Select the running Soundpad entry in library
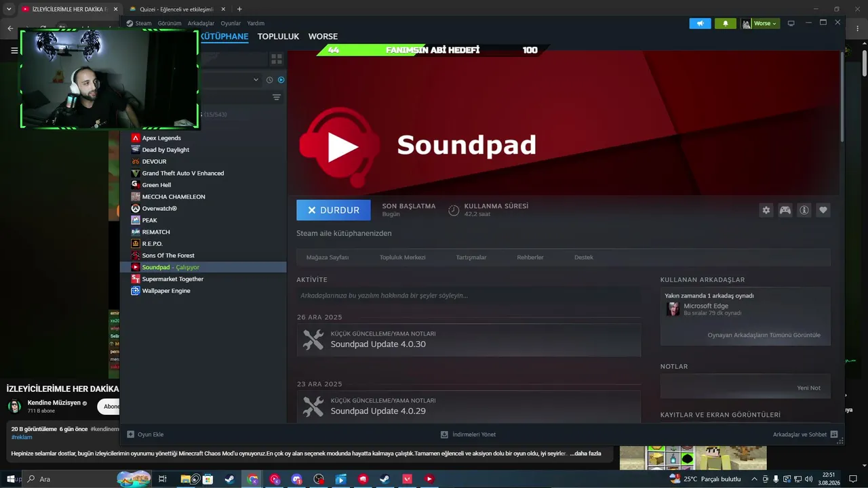Viewport: 868px width, 488px height. tap(203, 267)
